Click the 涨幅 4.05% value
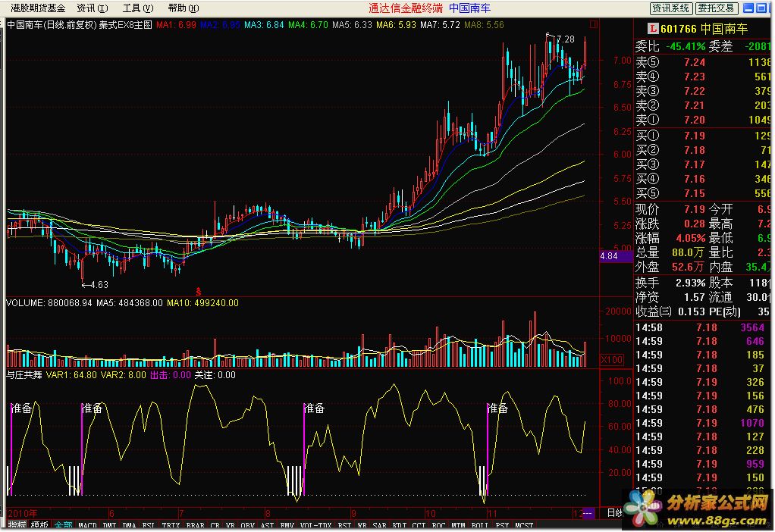The width and height of the screenshot is (775, 532). tap(691, 238)
